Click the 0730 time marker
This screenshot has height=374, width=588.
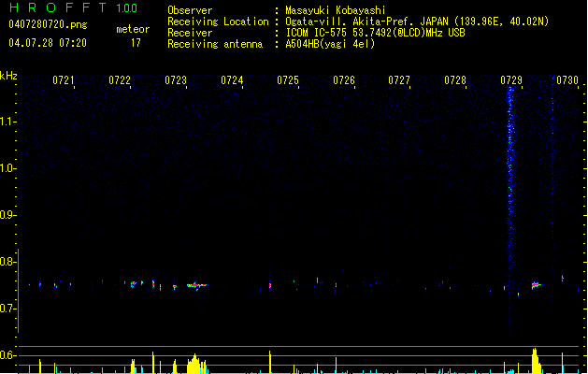pos(567,80)
